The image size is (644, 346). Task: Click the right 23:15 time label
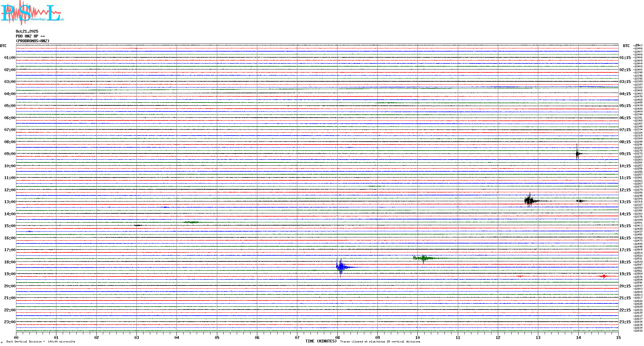coord(625,322)
